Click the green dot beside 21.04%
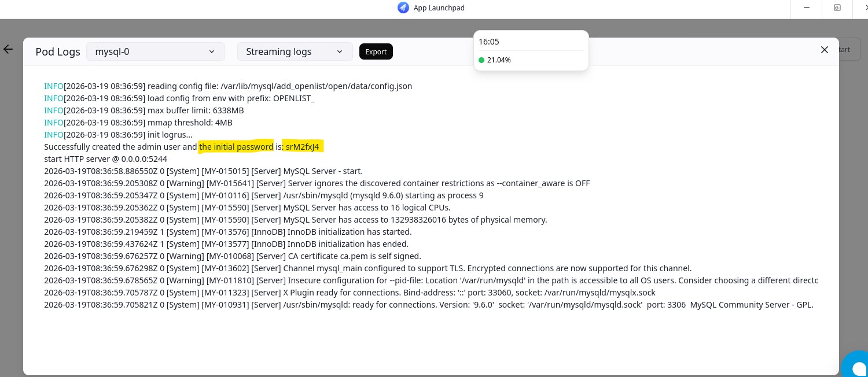 pyautogui.click(x=481, y=60)
